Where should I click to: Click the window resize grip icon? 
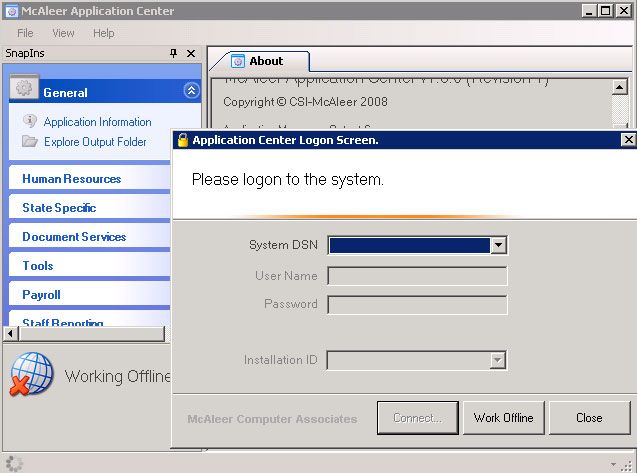click(628, 465)
